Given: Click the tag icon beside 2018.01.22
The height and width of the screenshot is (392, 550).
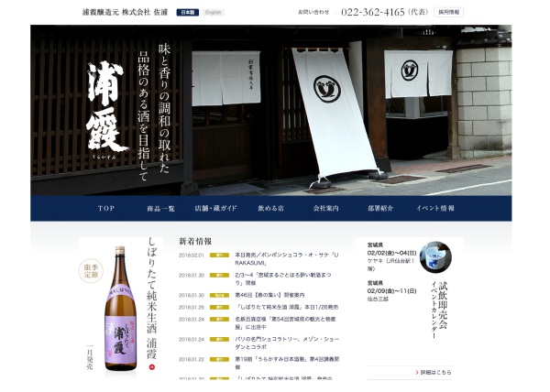Looking at the screenshot, I should [x=219, y=359].
